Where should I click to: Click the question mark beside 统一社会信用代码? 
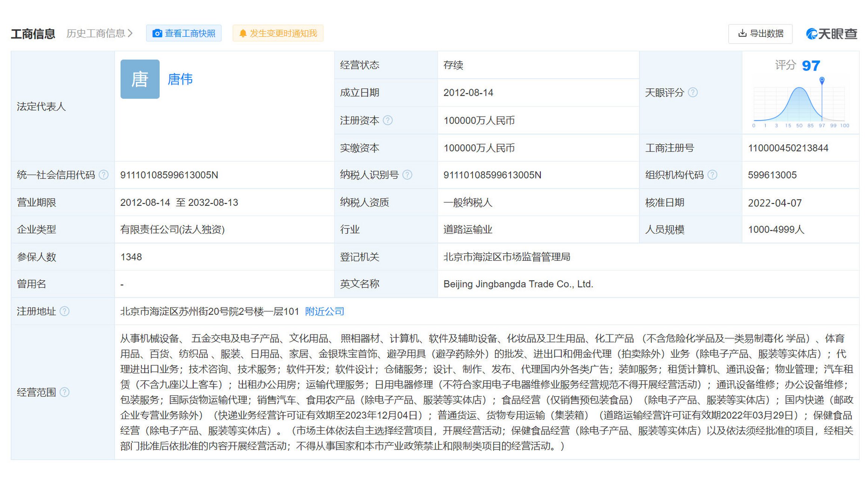pyautogui.click(x=104, y=175)
